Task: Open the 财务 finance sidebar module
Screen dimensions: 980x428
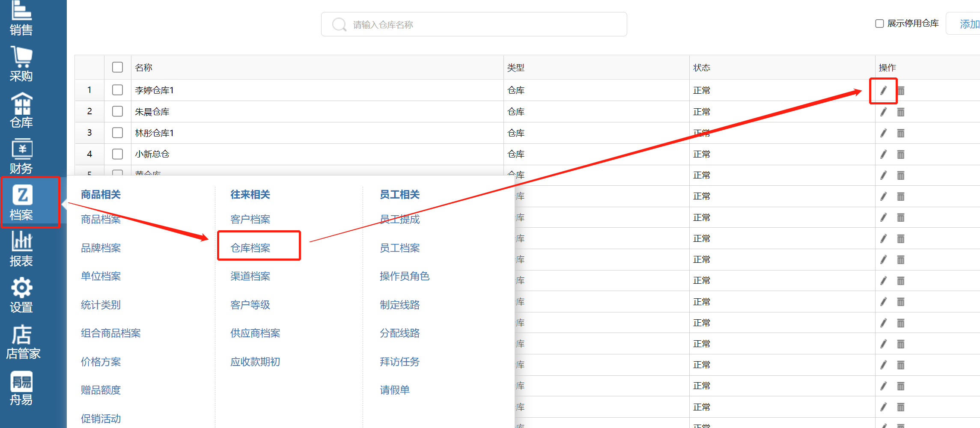Action: click(x=21, y=157)
